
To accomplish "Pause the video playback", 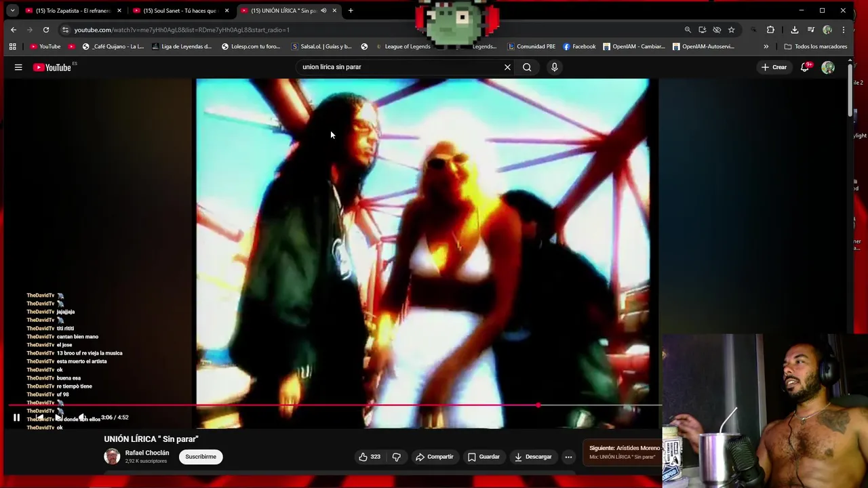I will 16,418.
